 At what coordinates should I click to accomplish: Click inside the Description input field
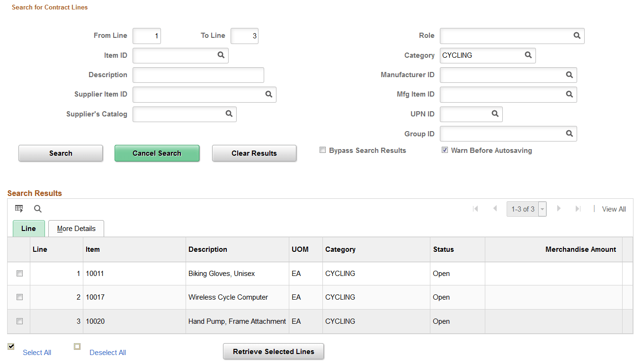(x=198, y=75)
